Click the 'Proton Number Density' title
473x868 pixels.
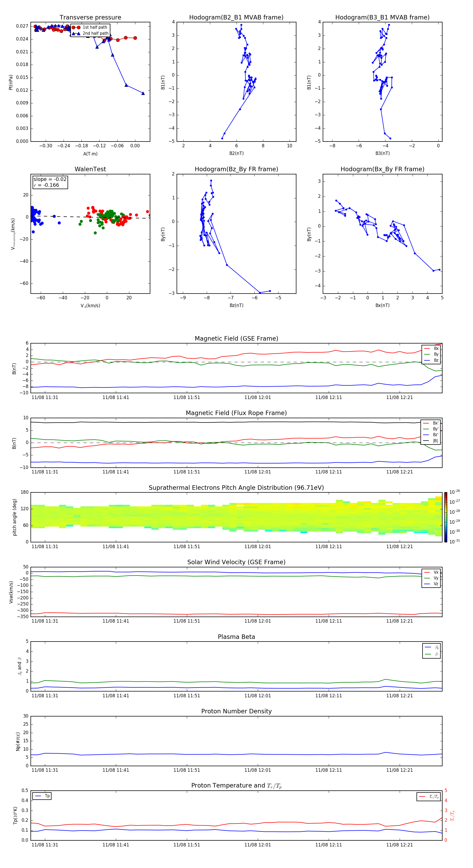pyautogui.click(x=236, y=712)
